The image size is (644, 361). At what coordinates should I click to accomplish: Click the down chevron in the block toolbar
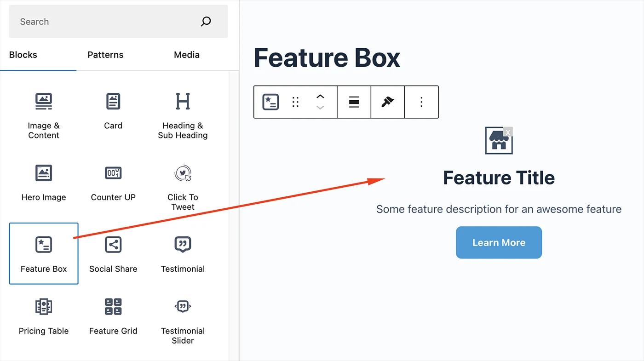[320, 107]
